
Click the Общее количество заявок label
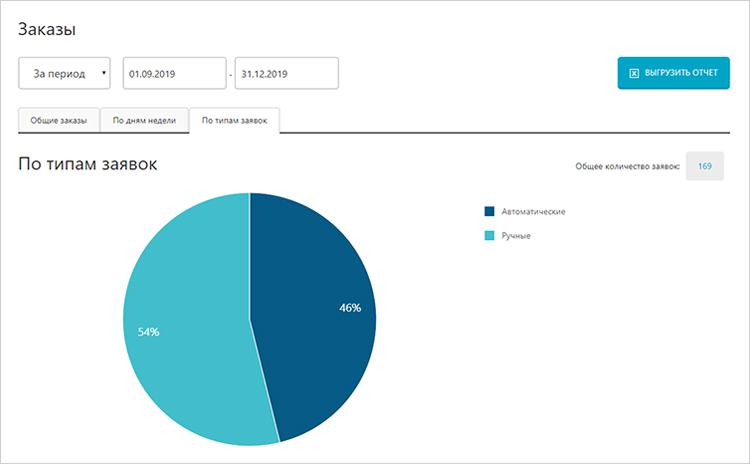point(628,166)
